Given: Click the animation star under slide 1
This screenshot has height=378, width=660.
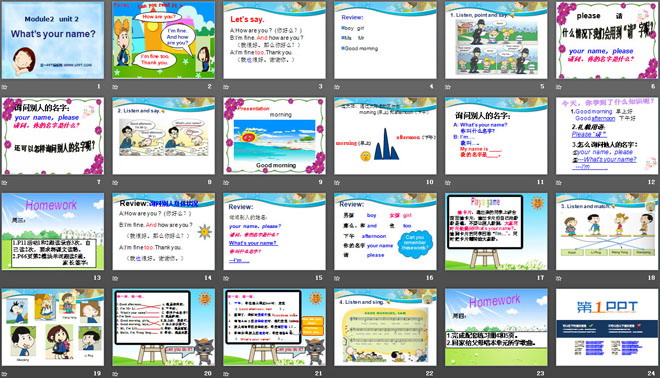Looking at the screenshot, I should (x=4, y=87).
